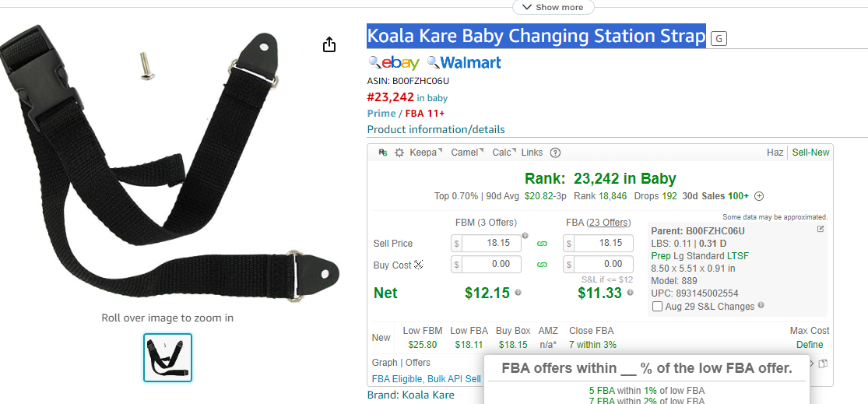Click the share icon beside product image
868x404 pixels.
tap(329, 44)
